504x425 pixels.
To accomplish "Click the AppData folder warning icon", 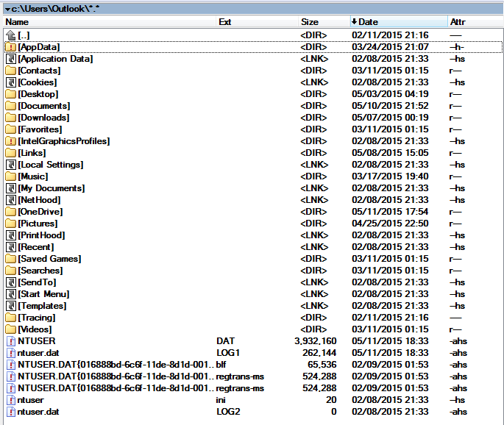I will click(x=10, y=47).
